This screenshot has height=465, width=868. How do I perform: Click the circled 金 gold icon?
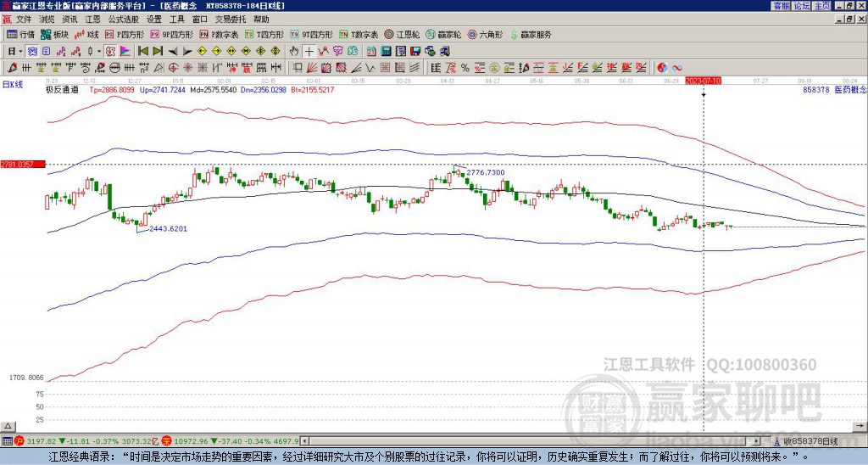(x=494, y=68)
